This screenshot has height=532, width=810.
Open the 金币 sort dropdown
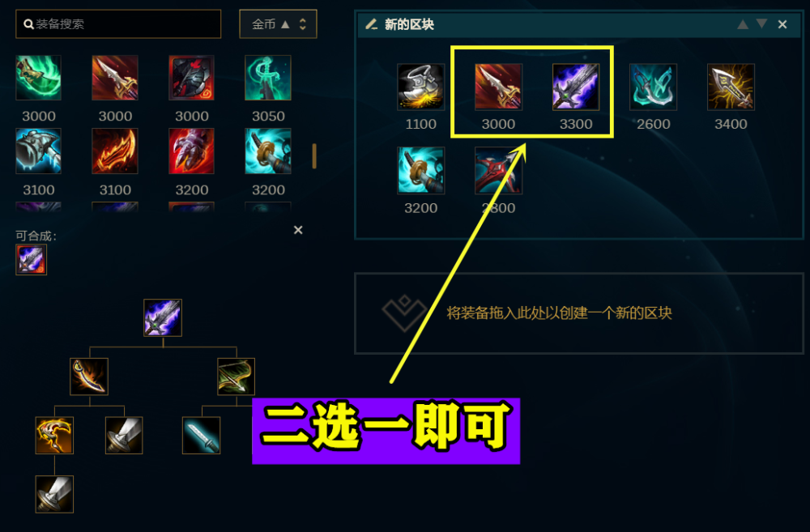278,23
